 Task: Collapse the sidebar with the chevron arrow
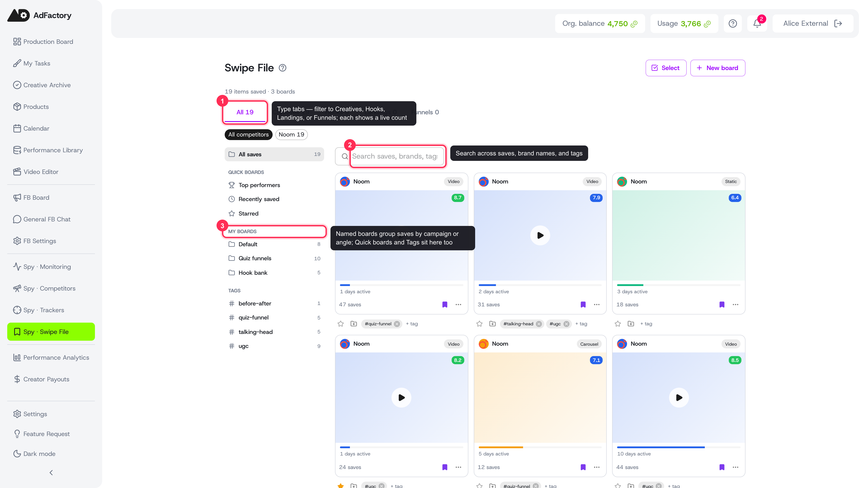[51, 472]
